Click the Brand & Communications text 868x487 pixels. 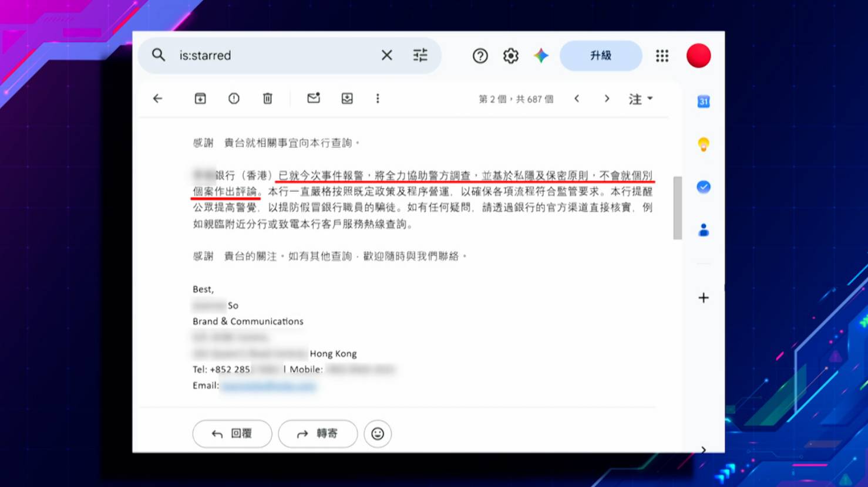[x=248, y=322]
